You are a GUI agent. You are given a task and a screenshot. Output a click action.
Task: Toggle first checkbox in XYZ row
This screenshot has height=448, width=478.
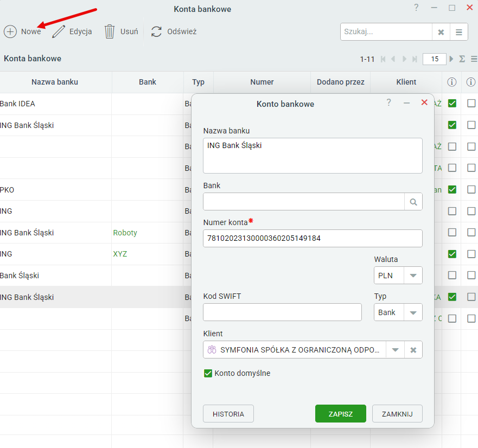(x=452, y=254)
